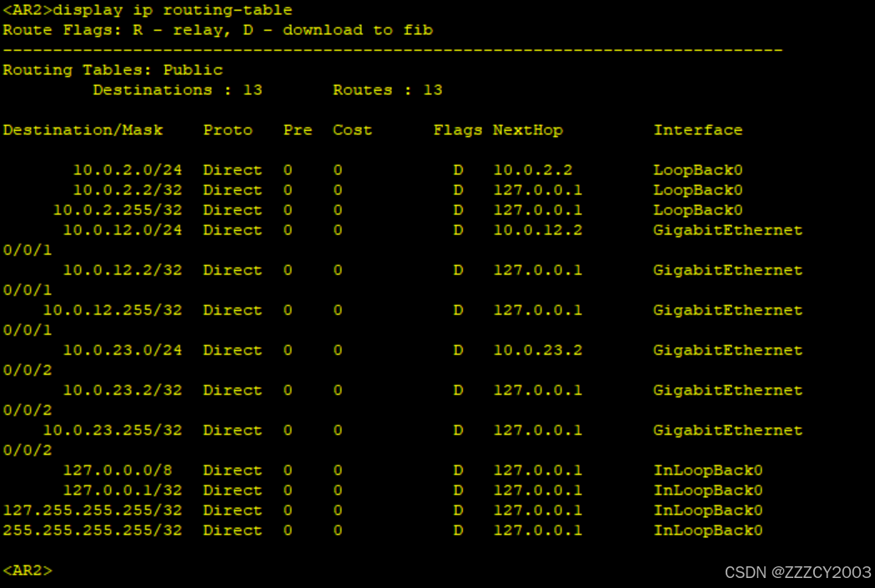The height and width of the screenshot is (588, 875).
Task: Click the Routes : 13 count text
Action: (x=387, y=90)
